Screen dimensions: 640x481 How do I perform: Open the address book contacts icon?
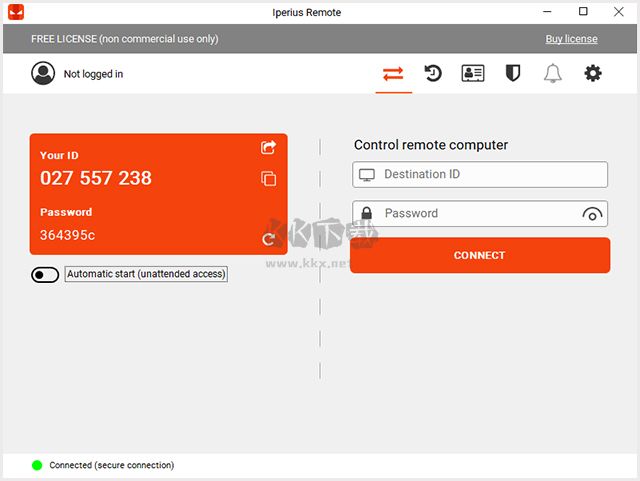(473, 73)
